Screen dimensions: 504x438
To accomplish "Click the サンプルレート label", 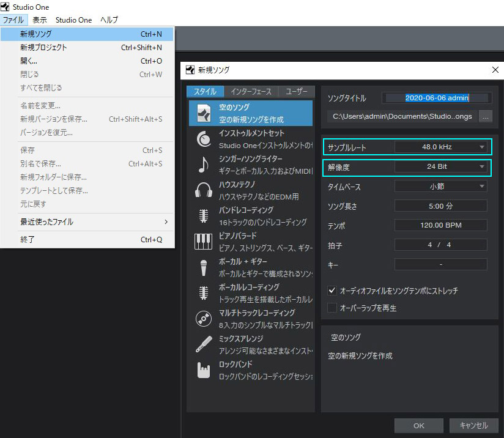I will [x=347, y=147].
